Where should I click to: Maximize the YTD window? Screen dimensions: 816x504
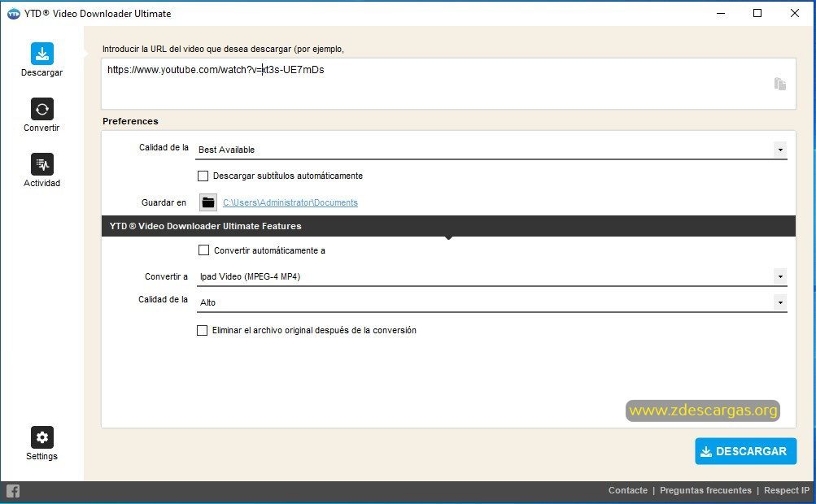pos(757,14)
